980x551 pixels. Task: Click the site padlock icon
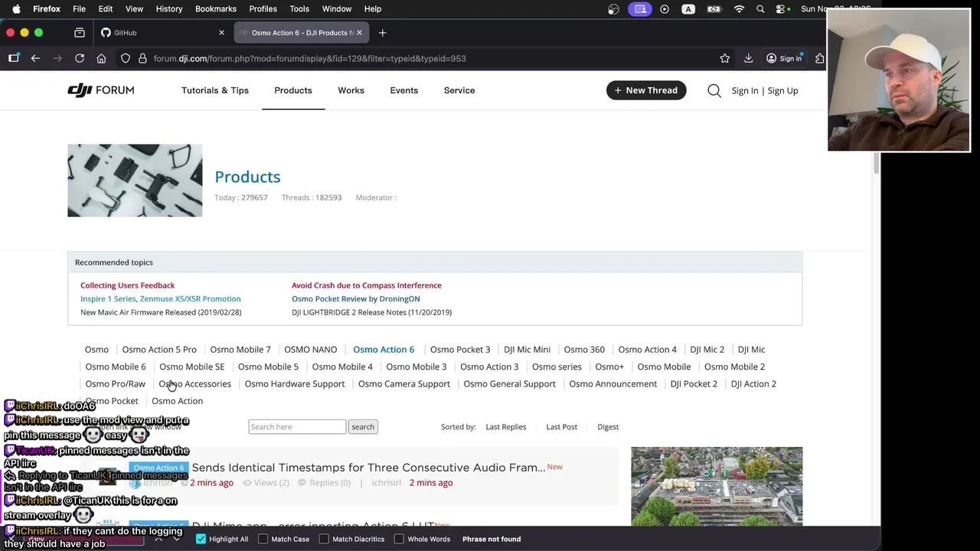pyautogui.click(x=142, y=58)
